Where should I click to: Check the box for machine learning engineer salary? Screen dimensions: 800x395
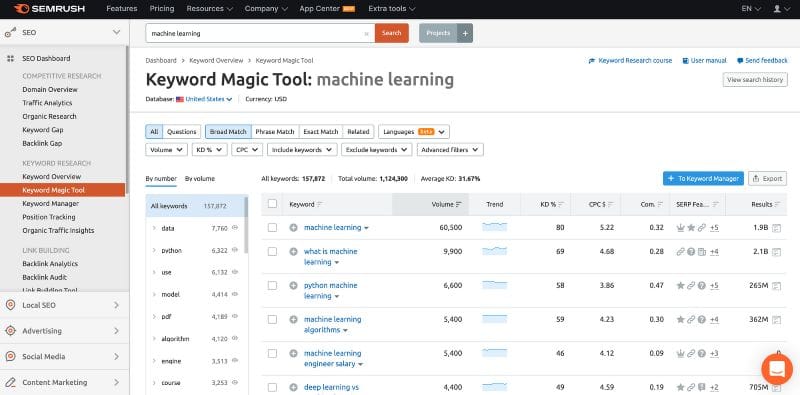[x=272, y=353]
